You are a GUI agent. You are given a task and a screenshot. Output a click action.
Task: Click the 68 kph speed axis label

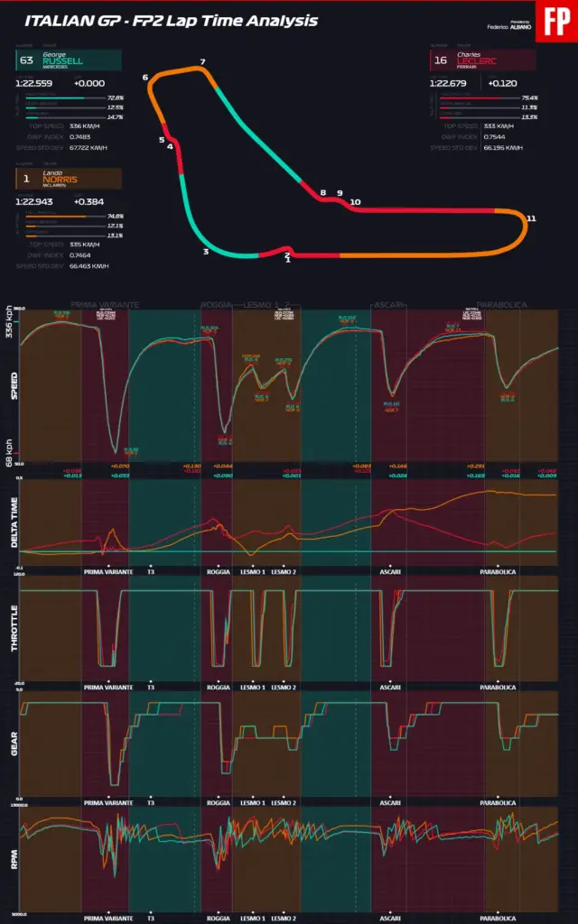[8, 453]
